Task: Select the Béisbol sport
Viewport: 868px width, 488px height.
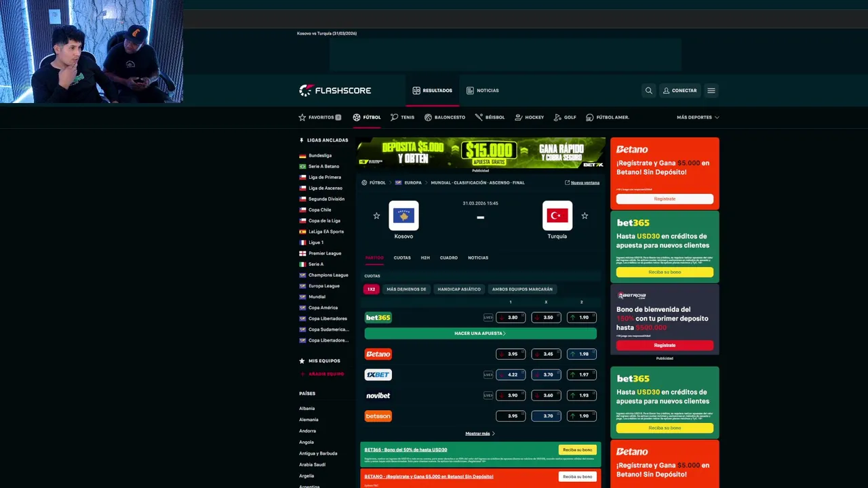Action: (x=490, y=117)
